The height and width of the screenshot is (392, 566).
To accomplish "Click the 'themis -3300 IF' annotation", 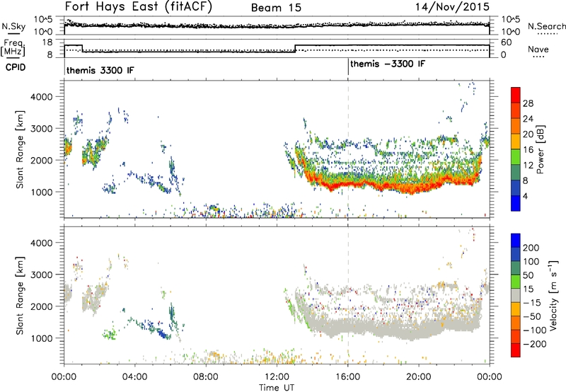I will click(x=388, y=64).
